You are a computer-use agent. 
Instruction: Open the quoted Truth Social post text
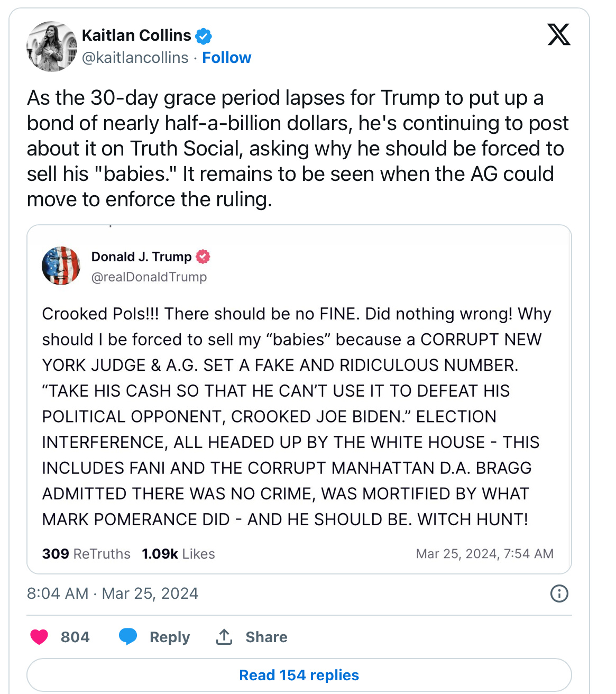coord(296,416)
